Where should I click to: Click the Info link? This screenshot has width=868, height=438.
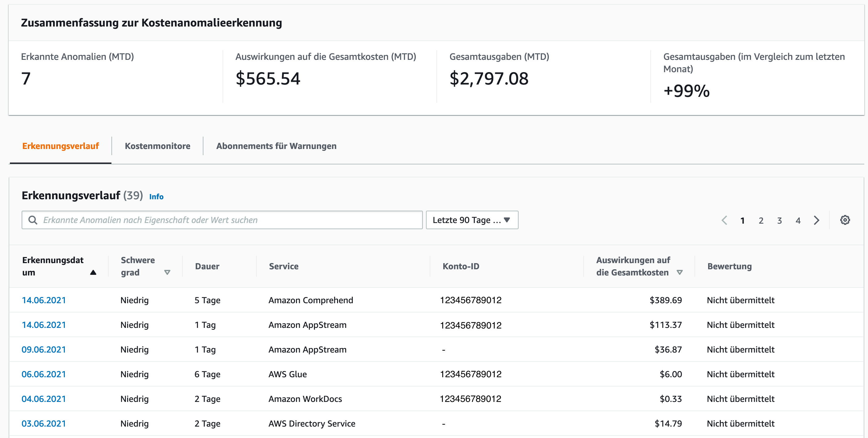[x=156, y=196]
